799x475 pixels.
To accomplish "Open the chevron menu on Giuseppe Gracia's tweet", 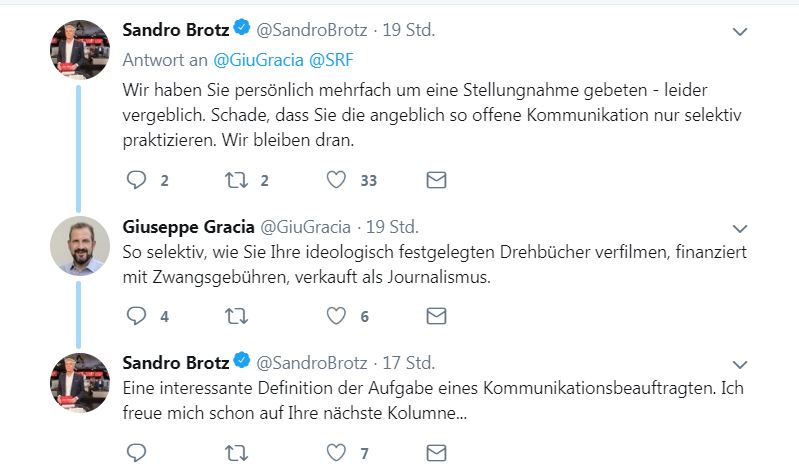I will click(x=740, y=228).
